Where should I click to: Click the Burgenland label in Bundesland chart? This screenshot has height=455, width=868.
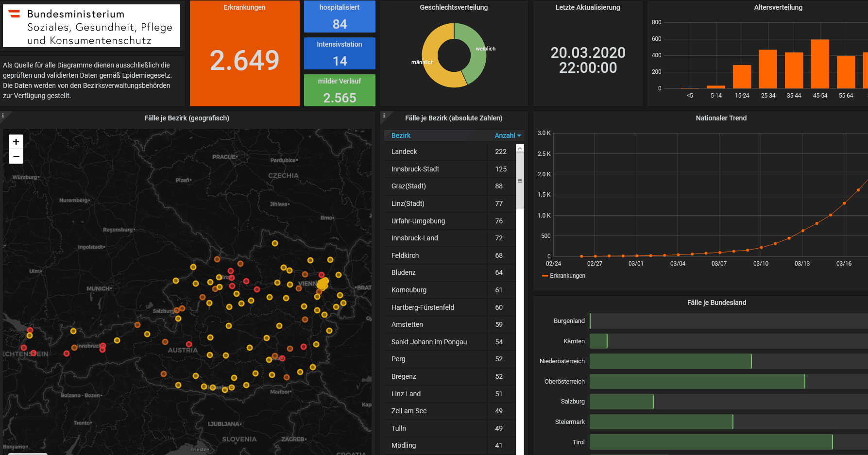pyautogui.click(x=569, y=321)
